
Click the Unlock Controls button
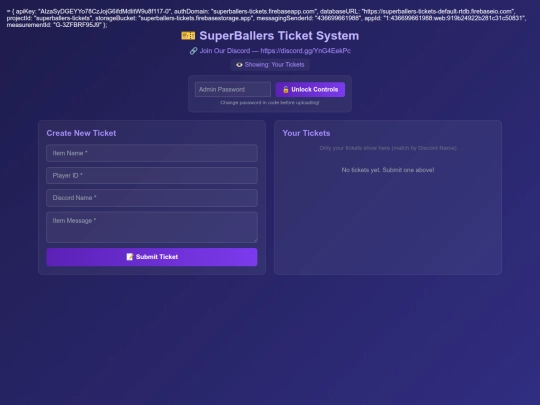click(310, 90)
